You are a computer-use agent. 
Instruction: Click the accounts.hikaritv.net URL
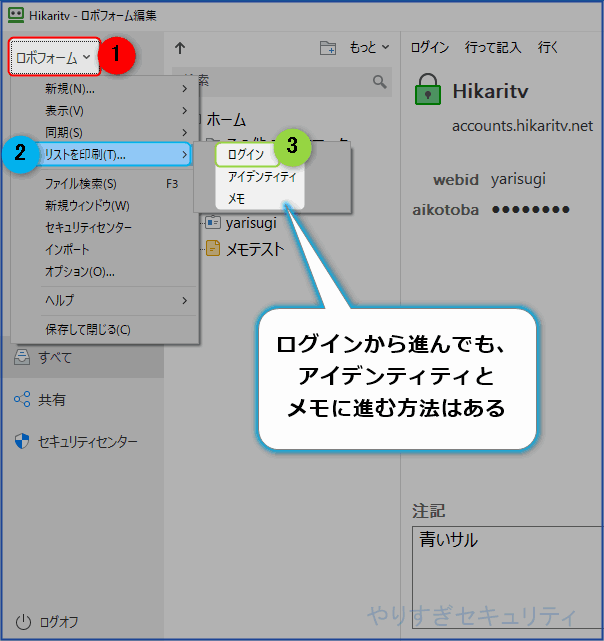522,126
